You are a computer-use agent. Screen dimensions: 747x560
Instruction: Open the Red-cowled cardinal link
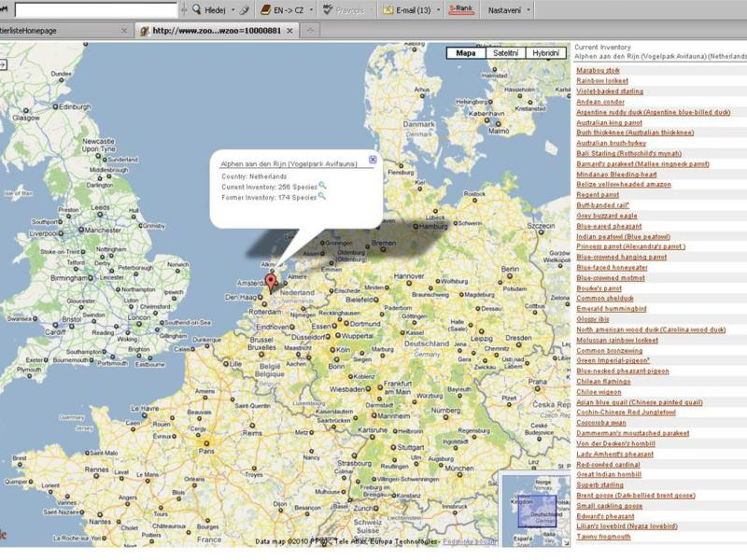608,465
